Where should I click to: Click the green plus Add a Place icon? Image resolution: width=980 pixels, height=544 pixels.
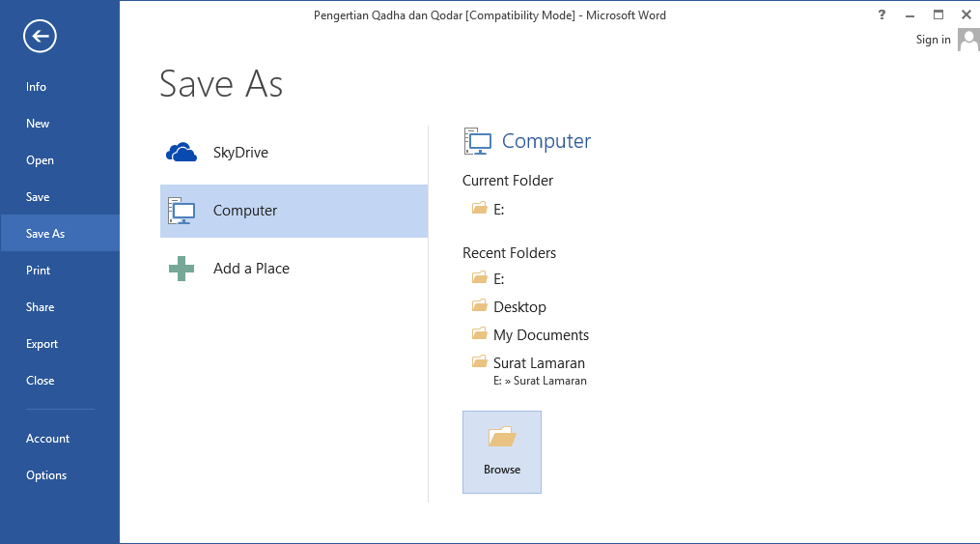182,269
